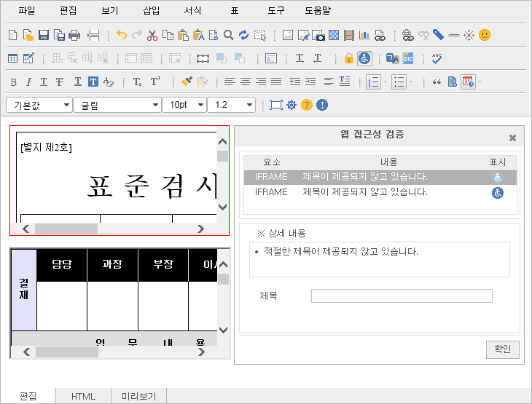Click the image edit icon
532x404 pixels.
[303, 35]
